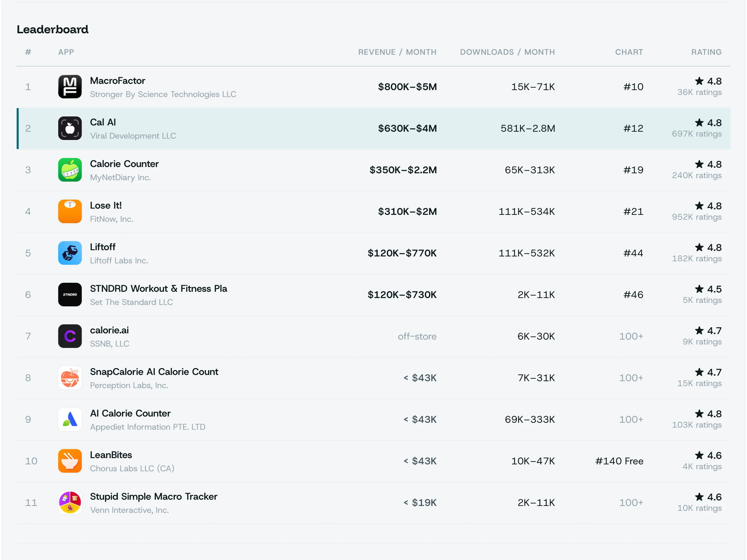
Task: Click Cal AI revenue $630K–$4M
Action: [407, 128]
